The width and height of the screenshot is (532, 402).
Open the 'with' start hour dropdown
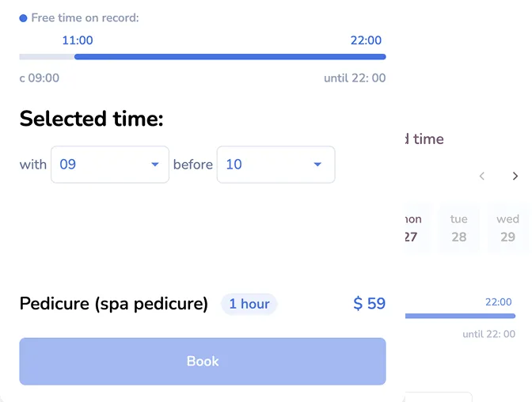(110, 165)
